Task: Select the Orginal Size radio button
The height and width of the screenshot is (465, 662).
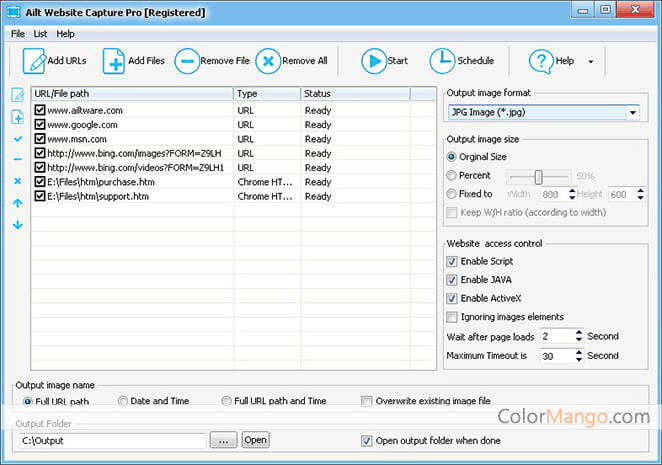Action: coord(451,157)
